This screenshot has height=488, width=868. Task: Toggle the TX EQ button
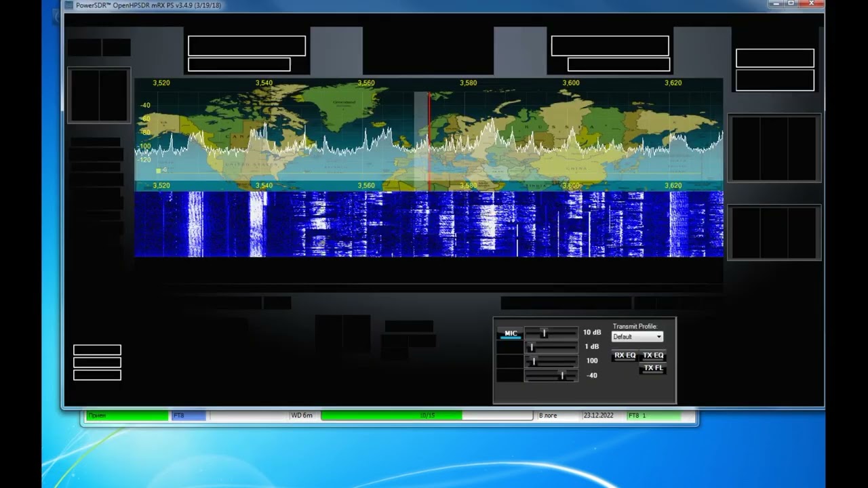[653, 356]
